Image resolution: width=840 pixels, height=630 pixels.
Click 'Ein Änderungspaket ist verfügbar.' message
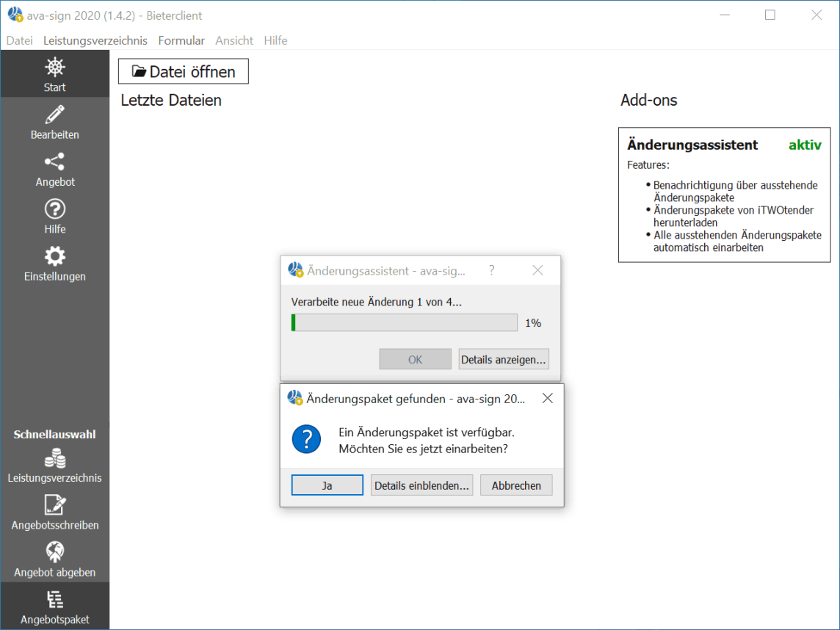pos(427,432)
